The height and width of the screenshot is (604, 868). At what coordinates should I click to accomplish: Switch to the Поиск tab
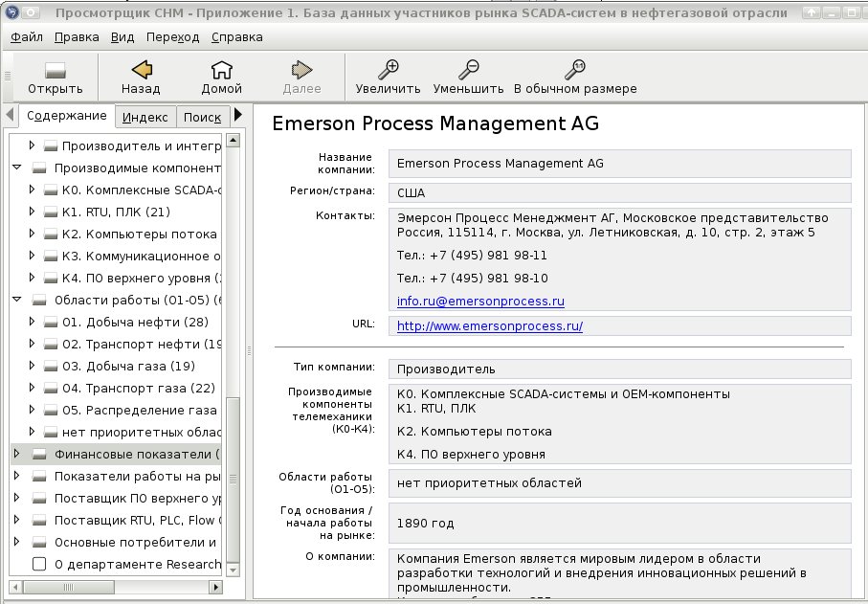coord(202,118)
